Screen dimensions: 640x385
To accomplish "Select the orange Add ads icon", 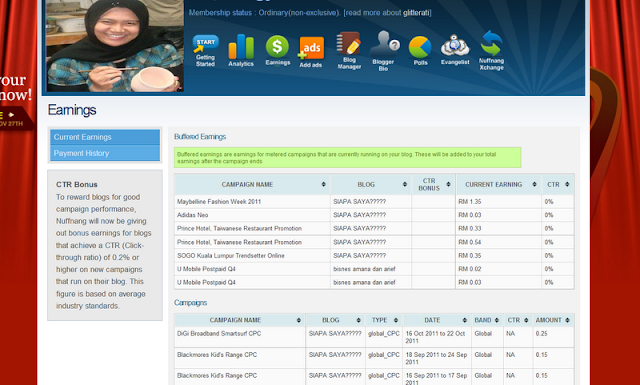I will (311, 52).
